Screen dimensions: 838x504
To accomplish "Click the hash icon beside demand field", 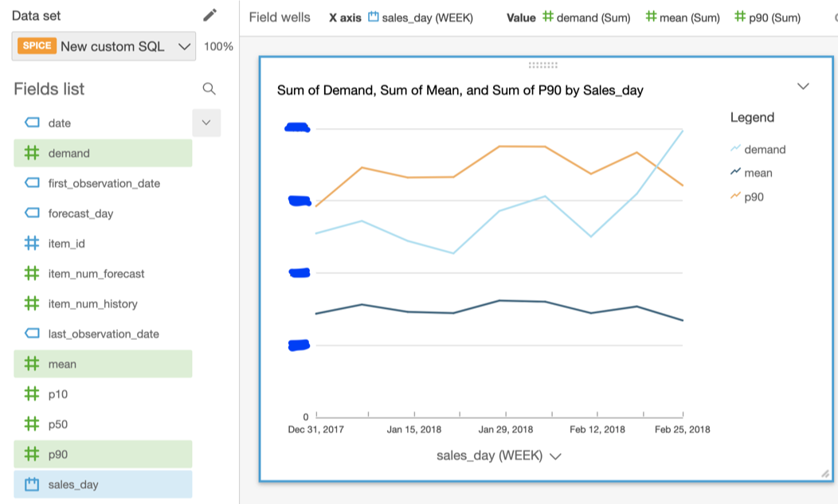I will (x=32, y=154).
